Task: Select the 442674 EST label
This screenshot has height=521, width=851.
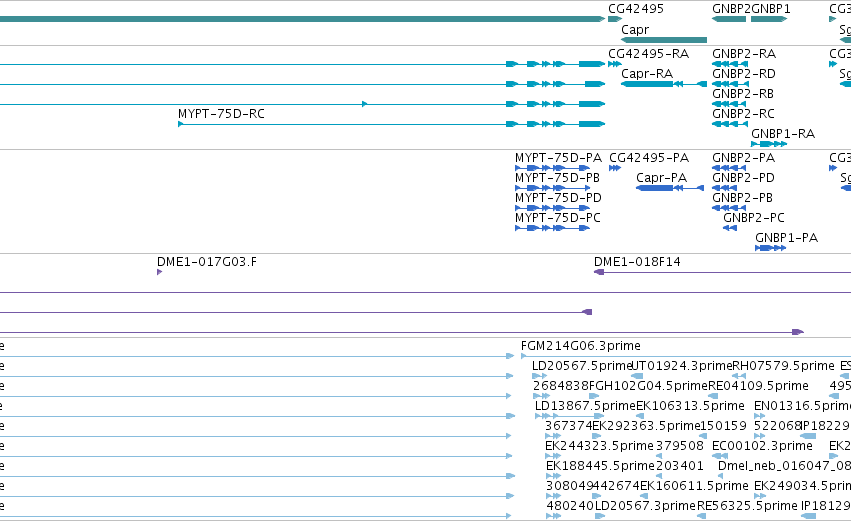Action: coord(616,486)
